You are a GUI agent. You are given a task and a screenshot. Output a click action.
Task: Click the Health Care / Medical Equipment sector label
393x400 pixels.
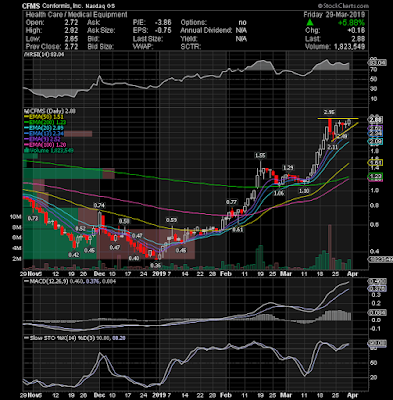pyautogui.click(x=77, y=15)
